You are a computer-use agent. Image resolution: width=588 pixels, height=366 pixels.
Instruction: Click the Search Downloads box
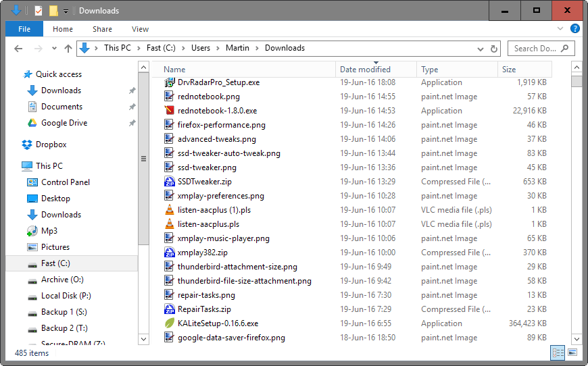click(x=541, y=49)
